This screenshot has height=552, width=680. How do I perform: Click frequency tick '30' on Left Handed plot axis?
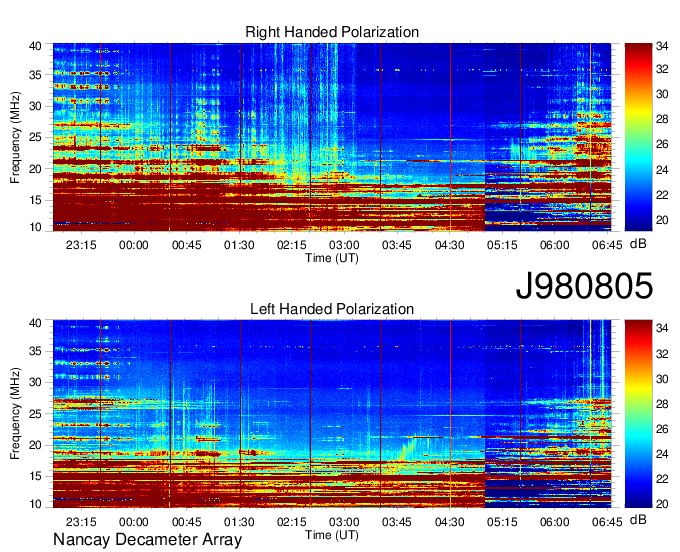click(36, 382)
